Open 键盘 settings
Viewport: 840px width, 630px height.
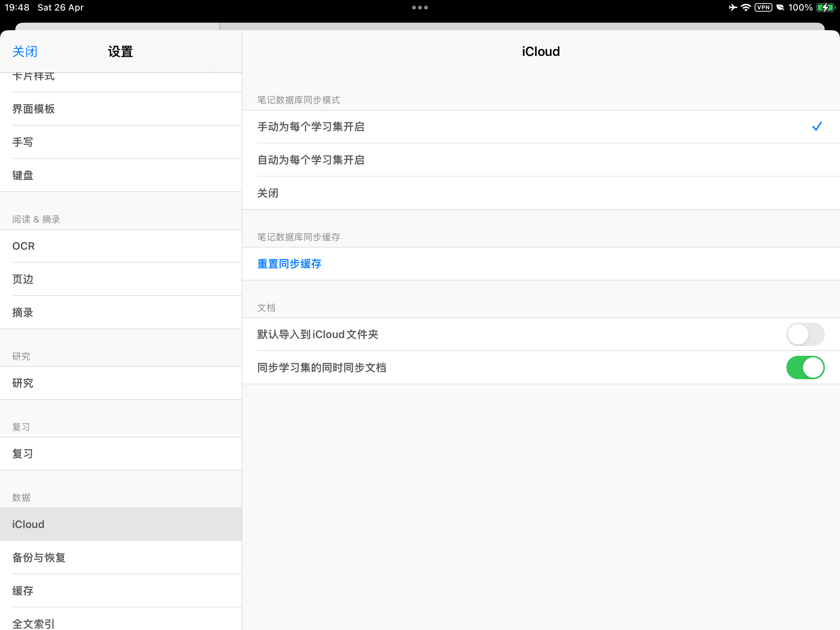click(x=121, y=176)
